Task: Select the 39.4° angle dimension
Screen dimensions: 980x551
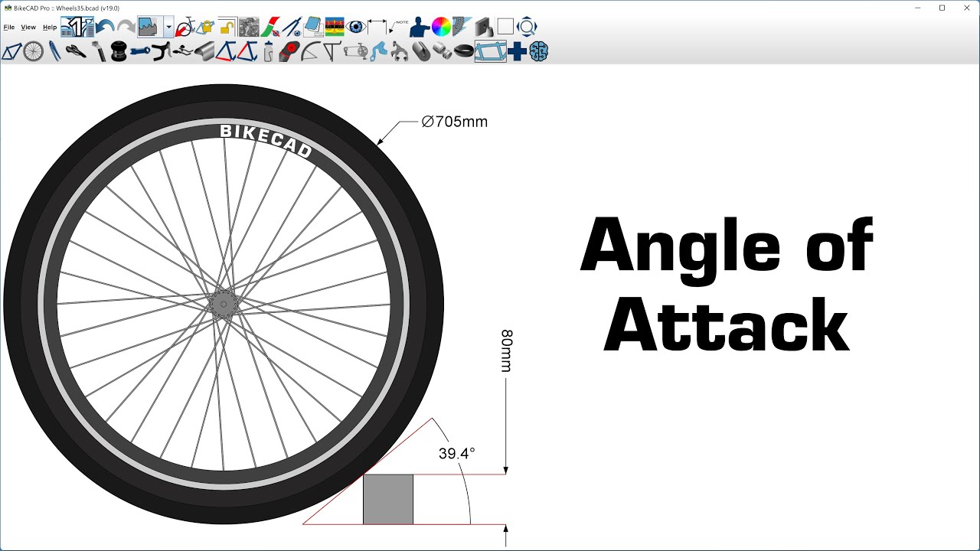Action: point(456,453)
